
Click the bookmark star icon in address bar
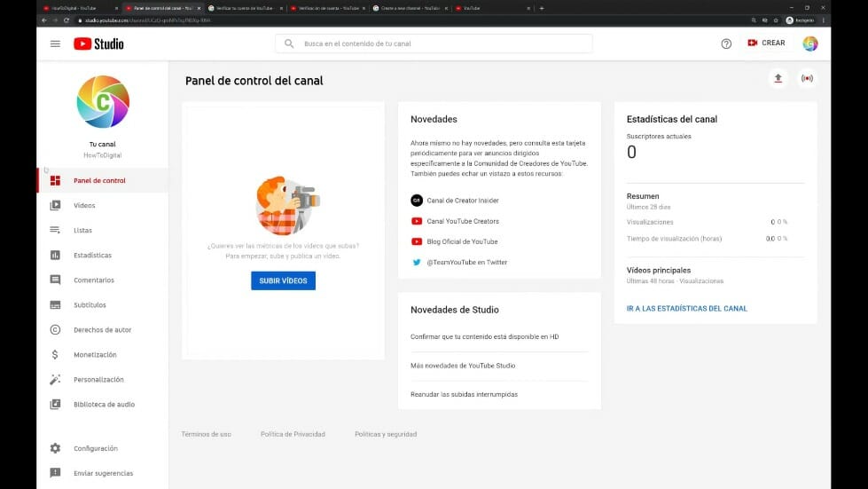pyautogui.click(x=776, y=20)
